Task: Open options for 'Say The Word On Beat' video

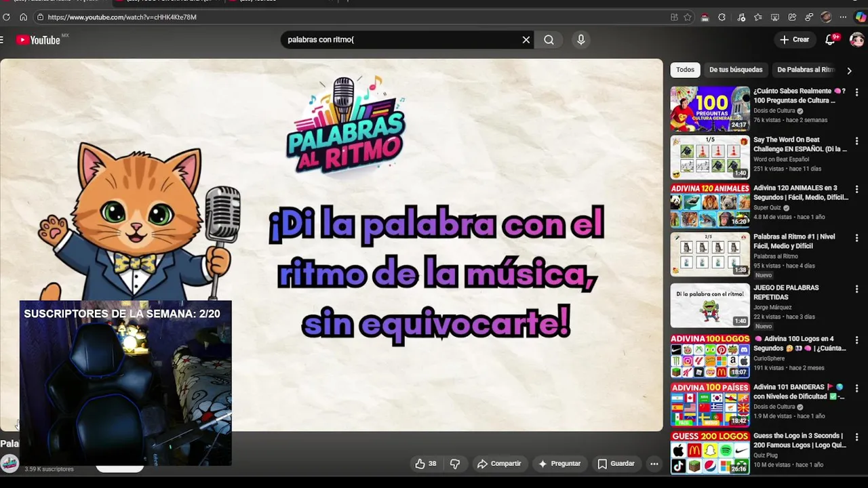Action: (856, 142)
